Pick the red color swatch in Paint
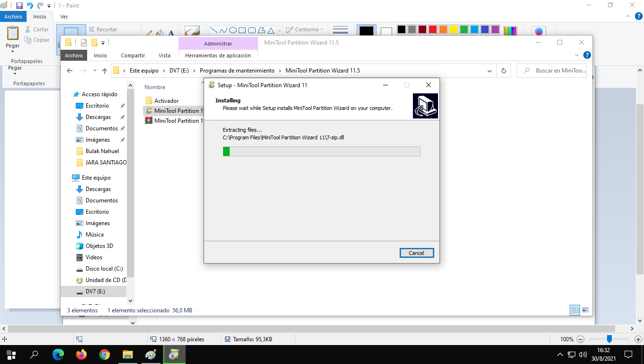The height and width of the screenshot is (364, 644). [x=433, y=29]
